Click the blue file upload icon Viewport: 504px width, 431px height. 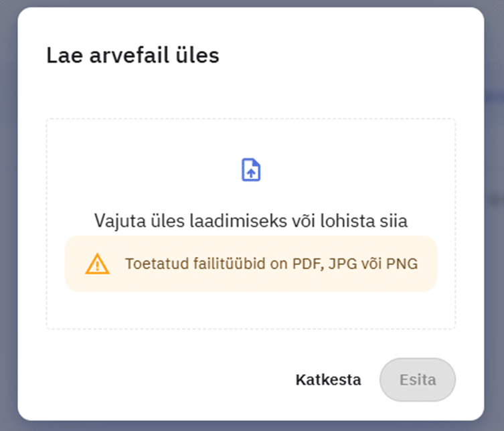[251, 170]
